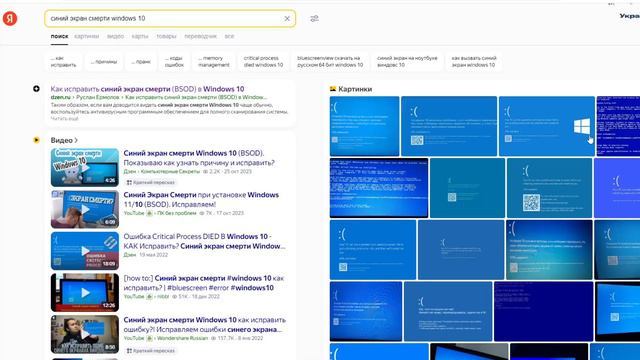640x360 pixels.
Task: Play thumbnail of 18:09 video
Action: point(85,251)
